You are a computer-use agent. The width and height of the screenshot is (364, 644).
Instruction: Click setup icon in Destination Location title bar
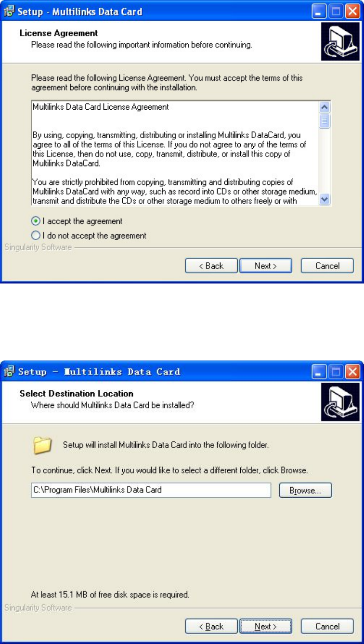pyautogui.click(x=10, y=372)
